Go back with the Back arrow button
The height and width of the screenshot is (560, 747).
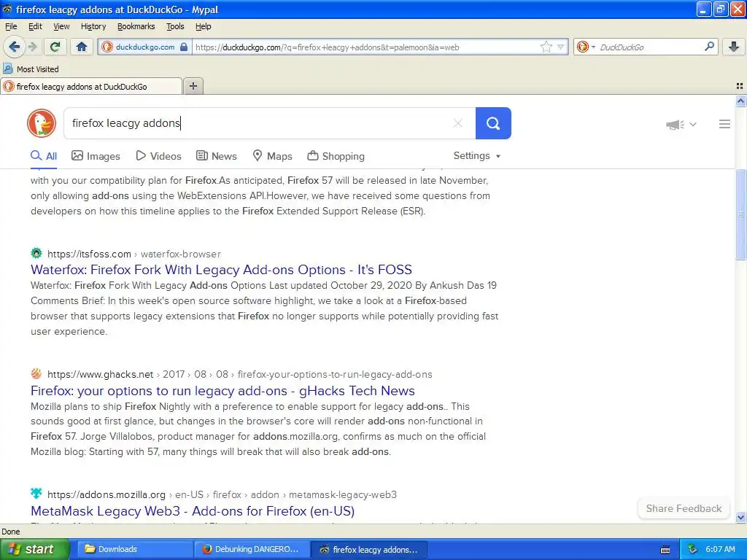click(15, 47)
